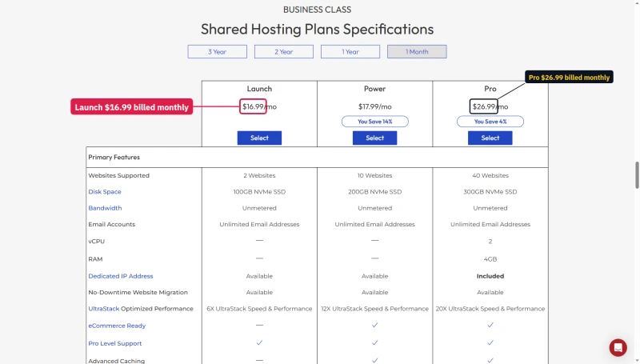Click the Pro Level Support checkmark for Power

tap(374, 342)
